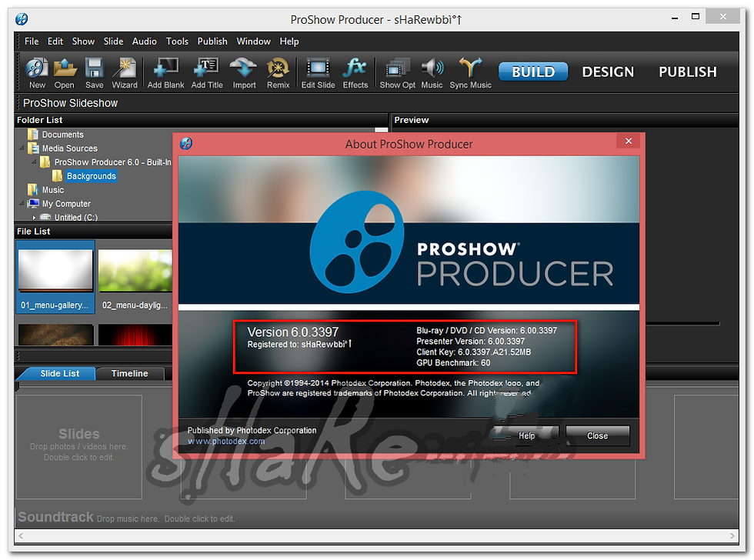Screen dimensions: 754x560
Task: Open the Window menu
Action: [x=253, y=42]
